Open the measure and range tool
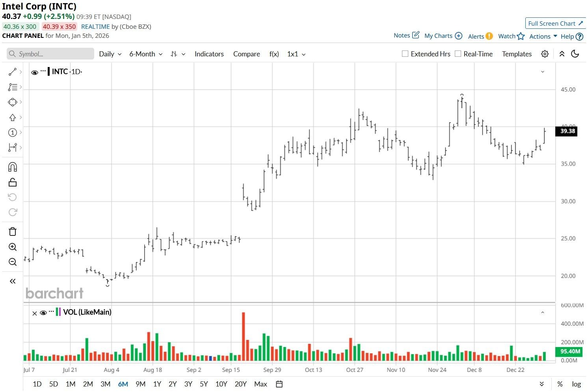 [x=12, y=147]
